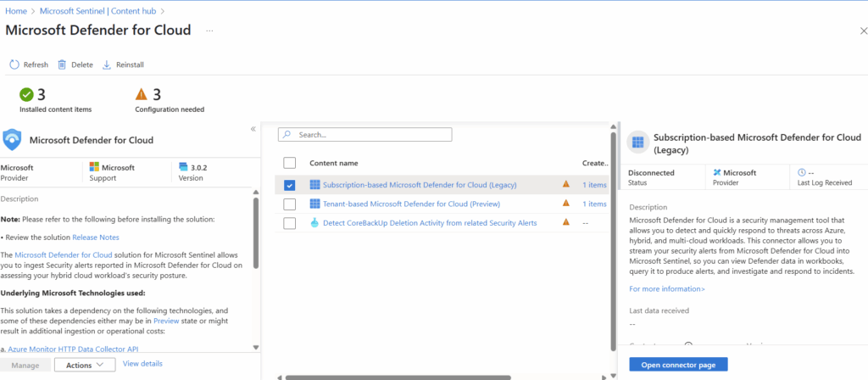The height and width of the screenshot is (380, 868).
Task: Click the Refresh button label
Action: point(36,64)
